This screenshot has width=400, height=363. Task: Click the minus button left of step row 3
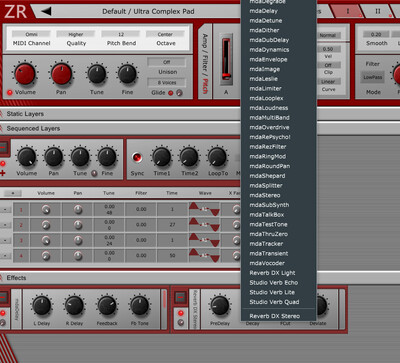pyautogui.click(x=5, y=240)
